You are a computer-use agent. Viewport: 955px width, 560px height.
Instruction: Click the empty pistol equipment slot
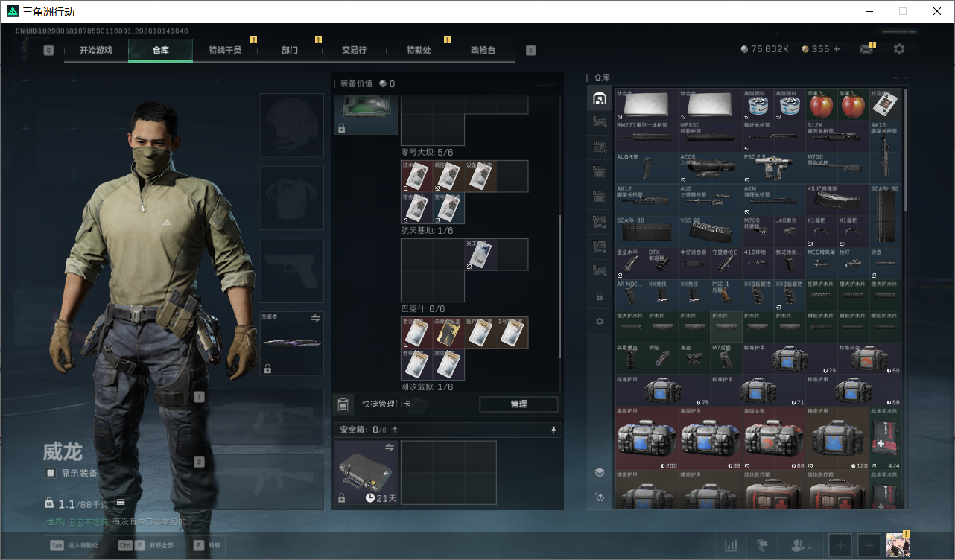tap(292, 271)
